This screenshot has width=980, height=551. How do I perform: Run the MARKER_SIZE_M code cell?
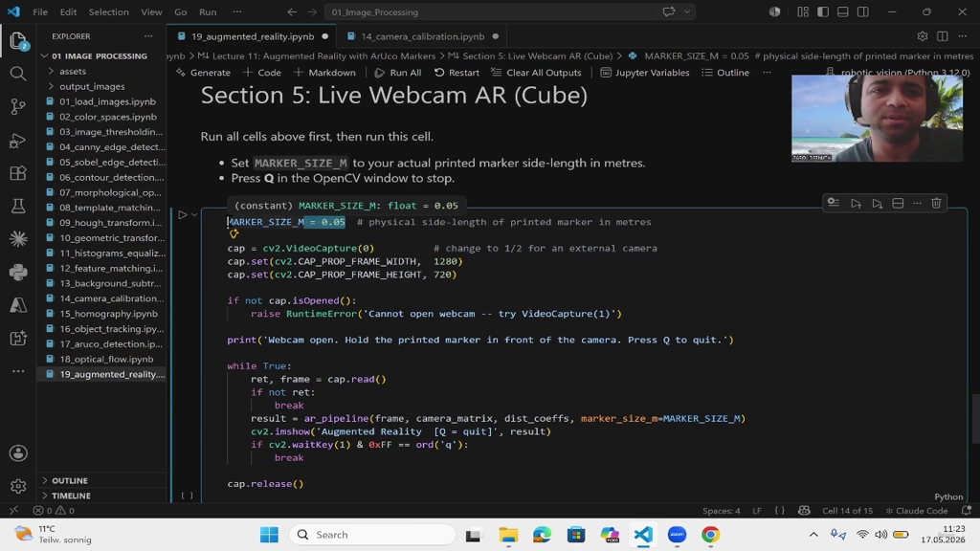pyautogui.click(x=183, y=215)
